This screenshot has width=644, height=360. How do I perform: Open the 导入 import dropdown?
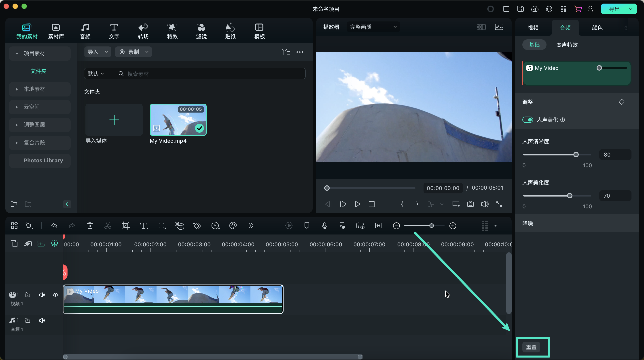pyautogui.click(x=97, y=52)
